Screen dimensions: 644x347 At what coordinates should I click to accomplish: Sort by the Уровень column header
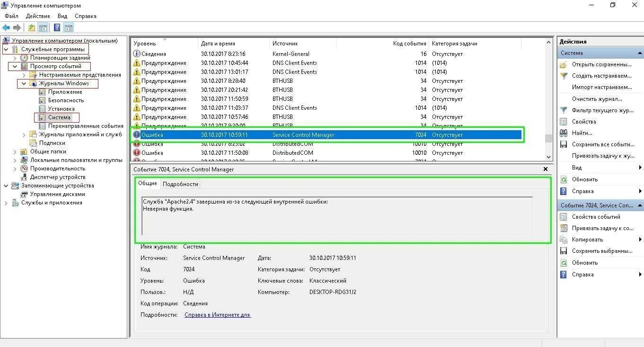click(164, 44)
